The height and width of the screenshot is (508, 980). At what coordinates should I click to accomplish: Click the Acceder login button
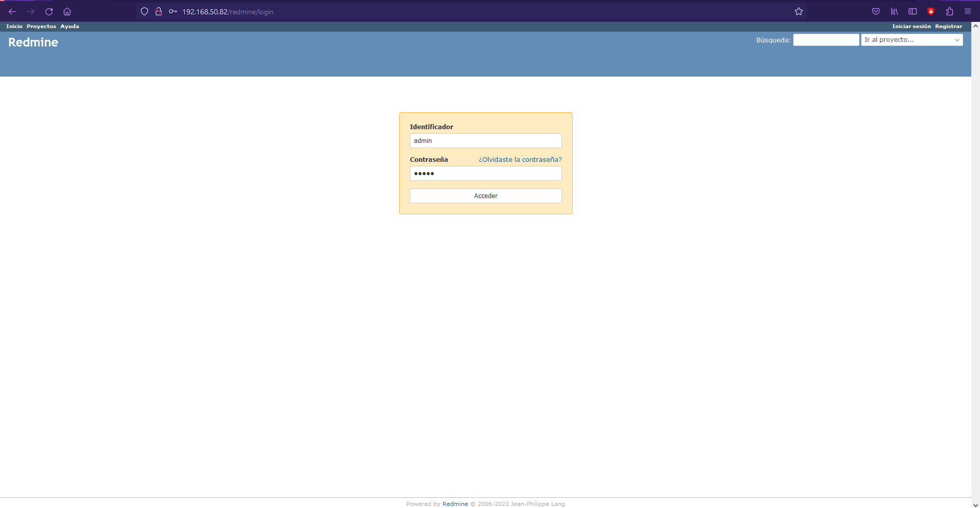point(485,196)
